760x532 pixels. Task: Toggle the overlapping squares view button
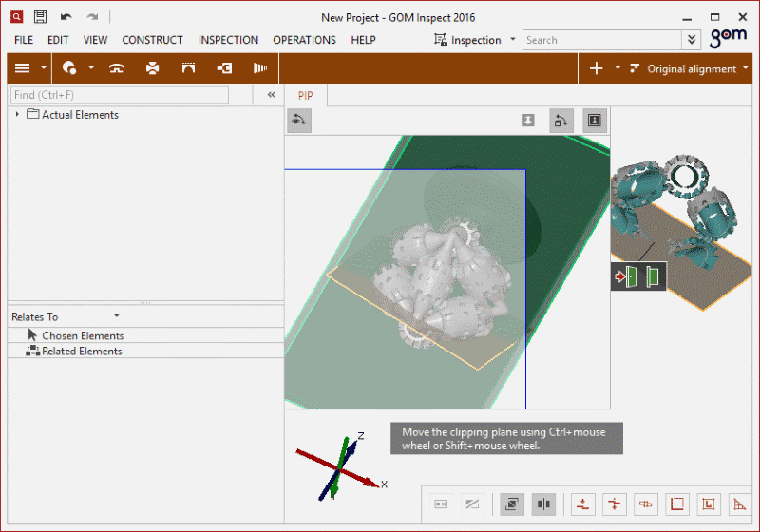pyautogui.click(x=512, y=504)
